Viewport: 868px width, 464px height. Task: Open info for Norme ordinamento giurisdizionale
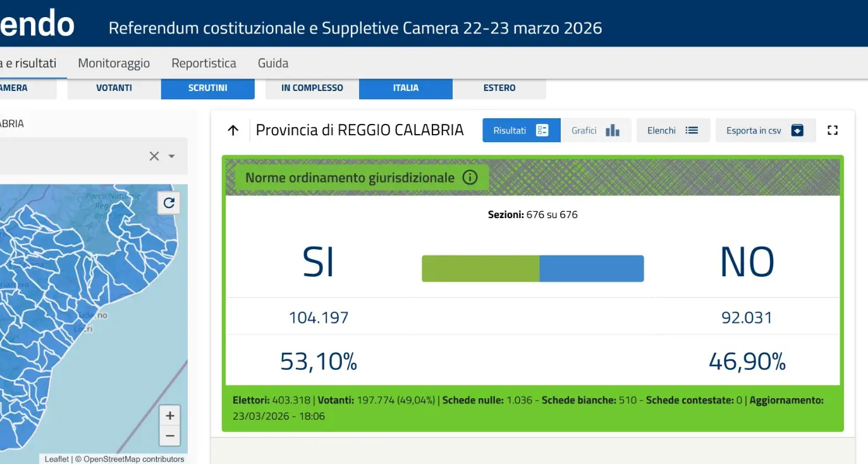click(x=470, y=178)
